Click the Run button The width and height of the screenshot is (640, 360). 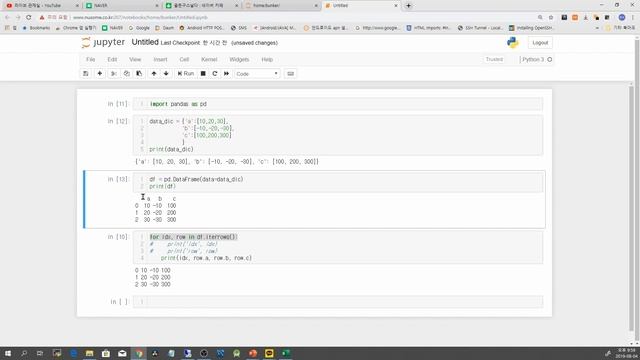click(186, 73)
